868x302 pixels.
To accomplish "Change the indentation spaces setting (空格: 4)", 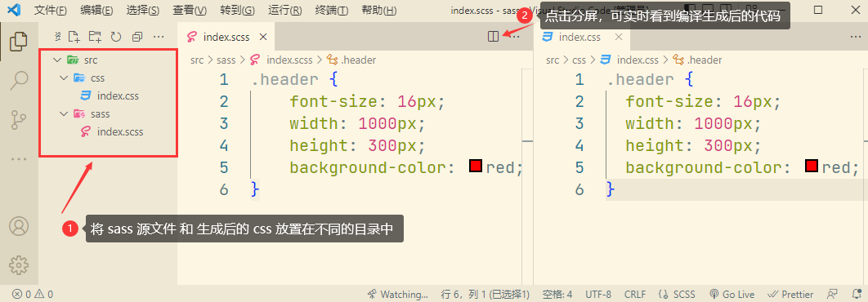I will click(557, 295).
